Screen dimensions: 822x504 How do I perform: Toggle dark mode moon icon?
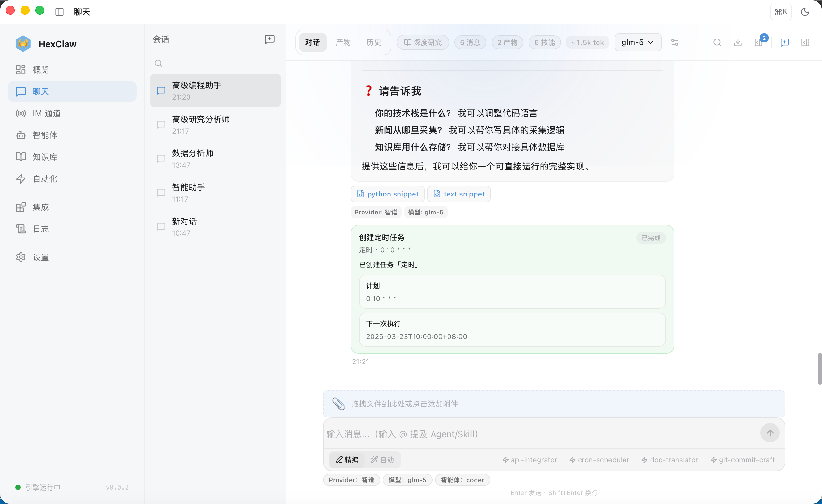805,12
